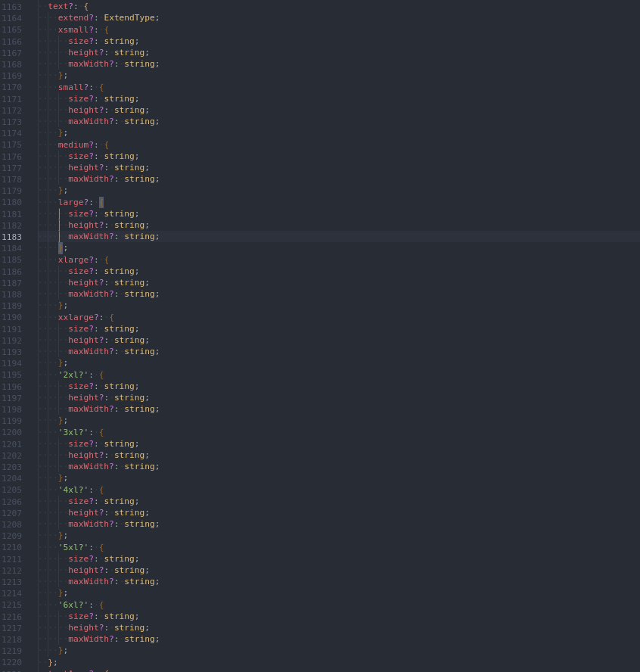Click line number 1195 in the gutter

click(x=11, y=375)
